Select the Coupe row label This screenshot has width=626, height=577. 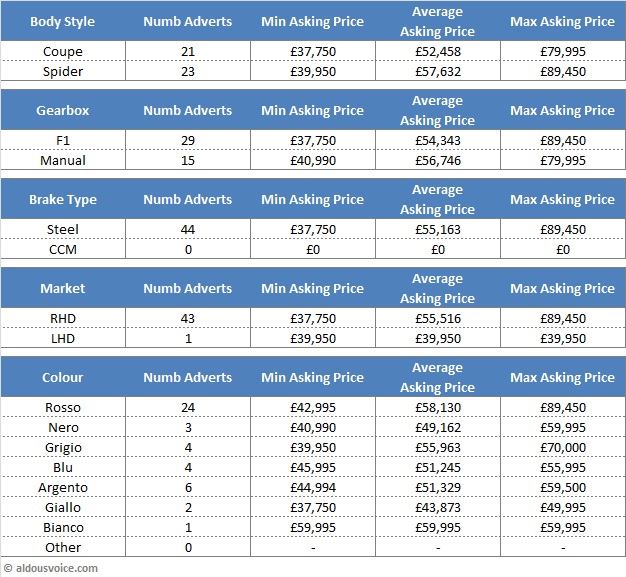(63, 51)
